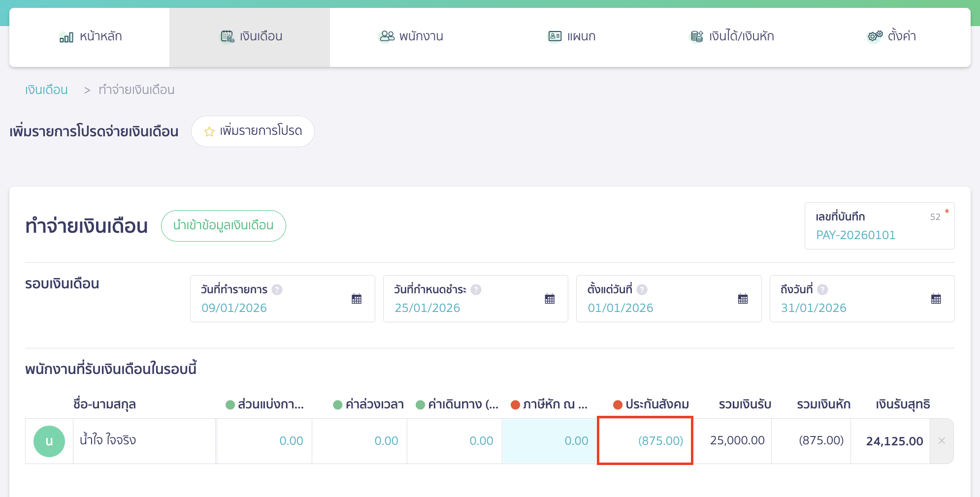Image resolution: width=980 pixels, height=497 pixels.
Task: Open เงินได้/เงินหัก tab
Action: tap(731, 36)
